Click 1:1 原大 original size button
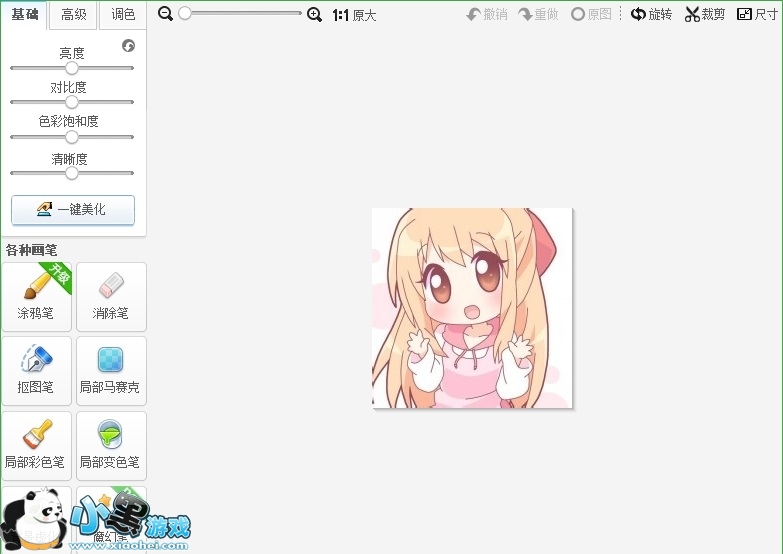The height and width of the screenshot is (554, 783). (x=354, y=15)
